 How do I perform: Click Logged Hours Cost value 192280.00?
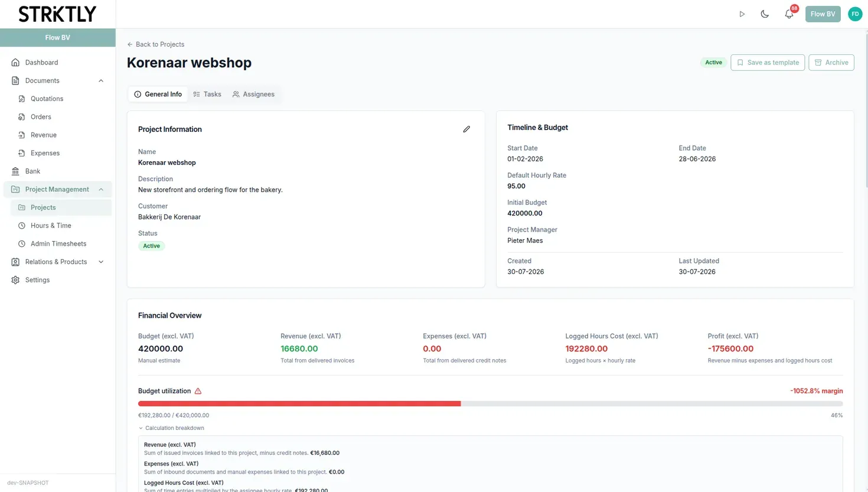[586, 349]
